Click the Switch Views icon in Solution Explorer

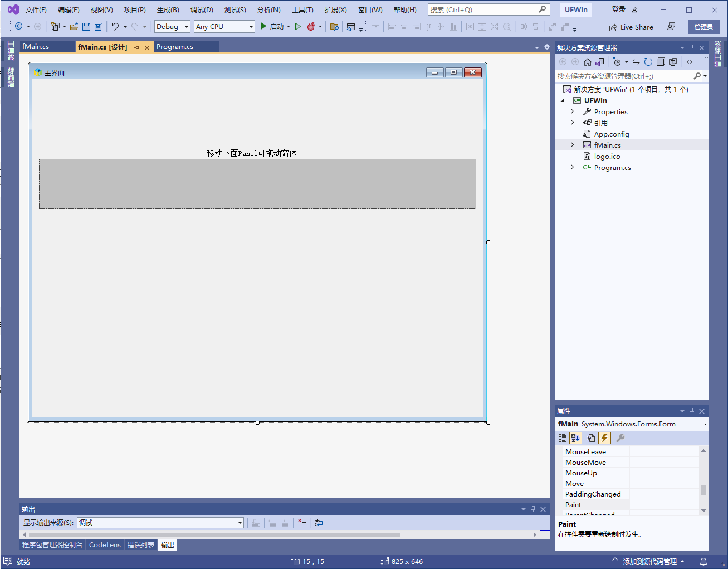tap(600, 62)
